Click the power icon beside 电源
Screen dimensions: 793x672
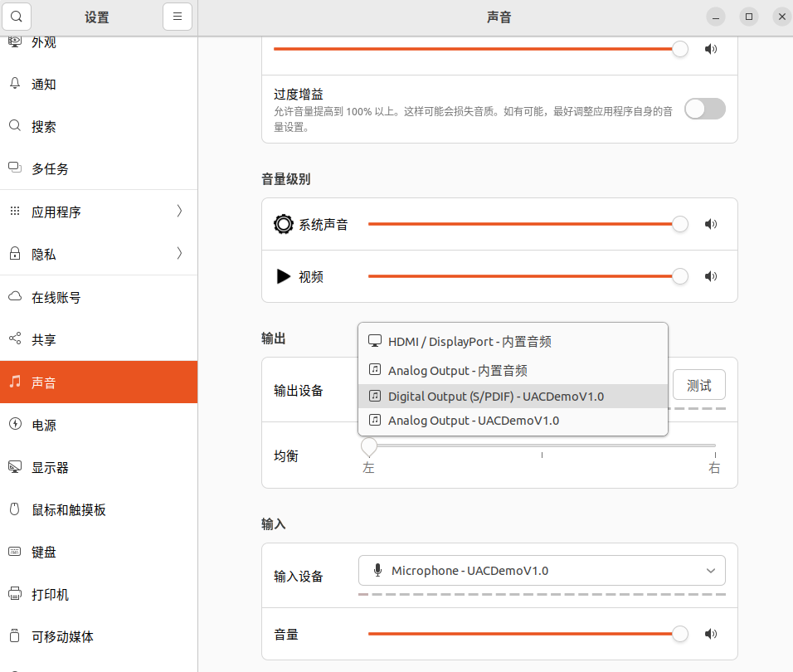(x=15, y=424)
